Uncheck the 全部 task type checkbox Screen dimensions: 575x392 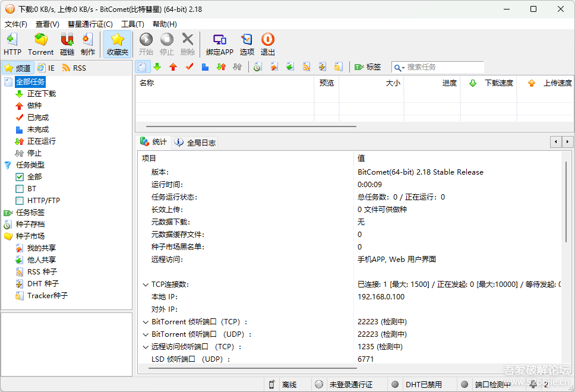coord(20,176)
